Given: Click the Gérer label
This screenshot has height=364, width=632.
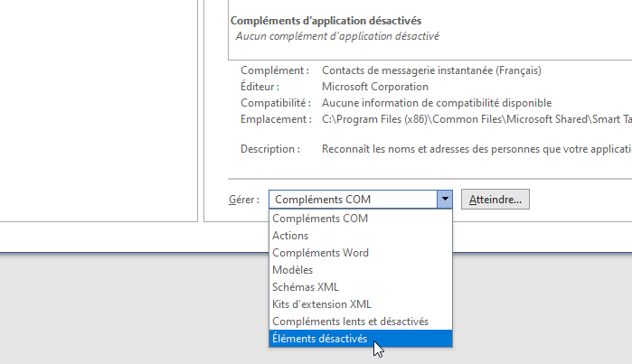Looking at the screenshot, I should pyautogui.click(x=244, y=200).
